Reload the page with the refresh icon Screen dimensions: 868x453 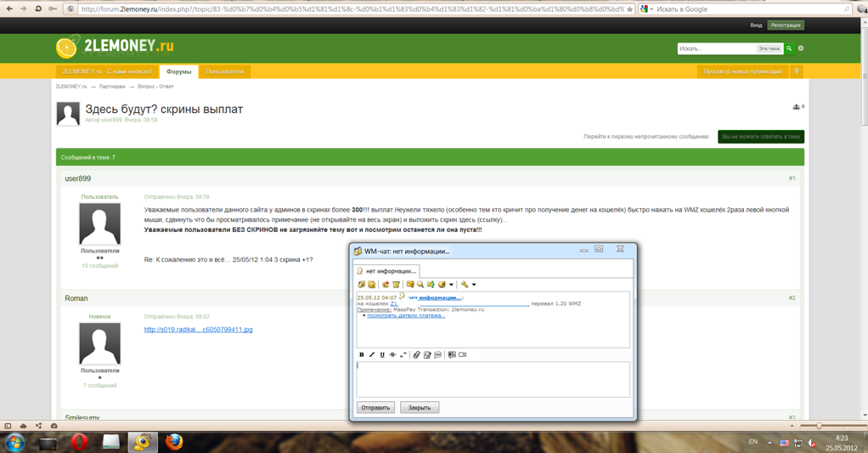(x=38, y=8)
